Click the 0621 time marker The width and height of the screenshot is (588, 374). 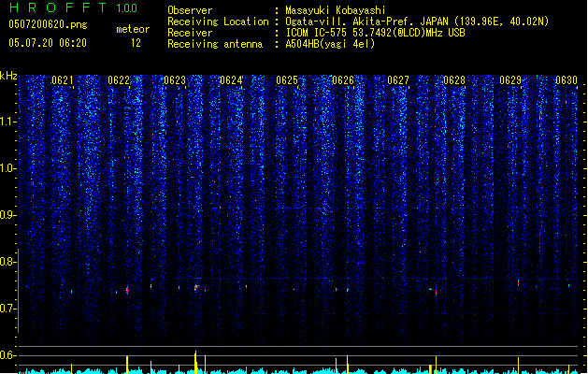[x=63, y=80]
